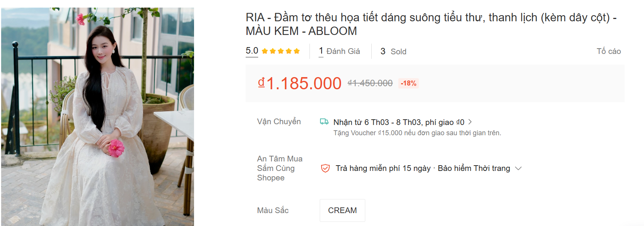Click the ₫1.185.000 sale price
The width and height of the screenshot is (644, 226).
300,83
